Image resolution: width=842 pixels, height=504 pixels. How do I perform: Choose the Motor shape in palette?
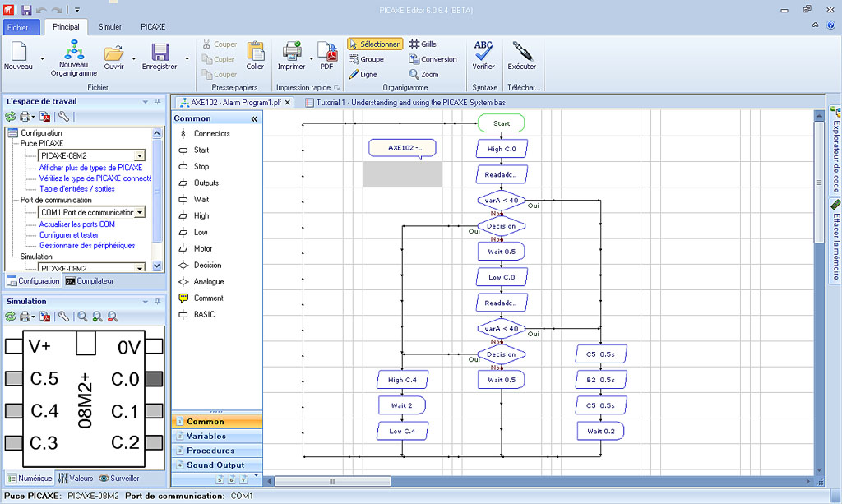click(x=202, y=249)
